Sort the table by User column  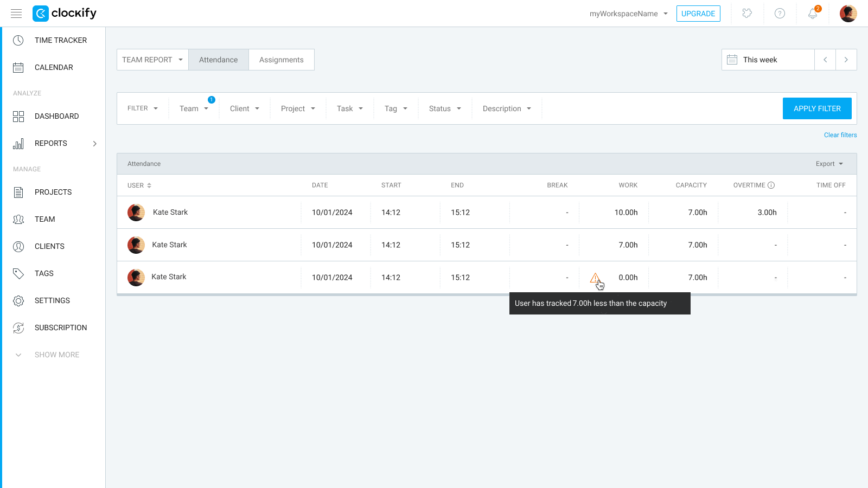tap(139, 185)
